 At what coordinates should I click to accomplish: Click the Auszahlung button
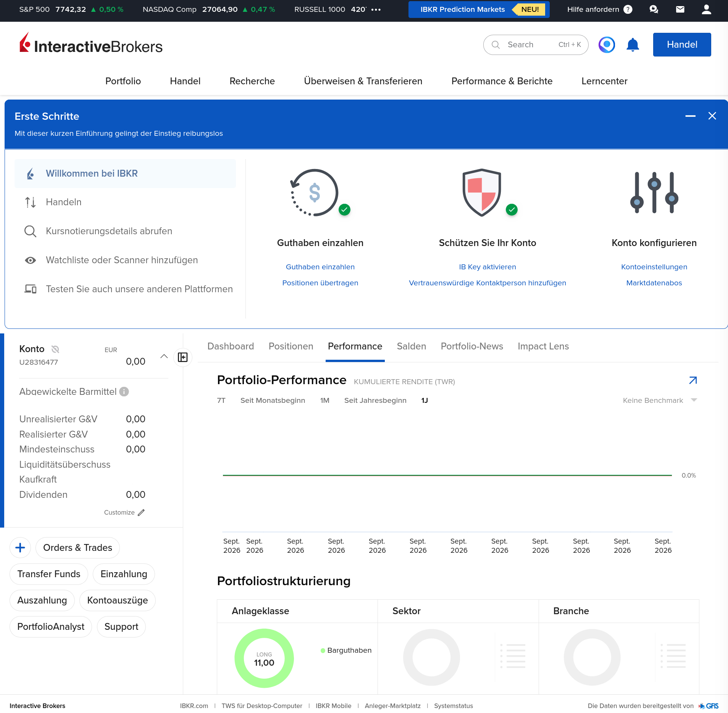click(x=42, y=600)
